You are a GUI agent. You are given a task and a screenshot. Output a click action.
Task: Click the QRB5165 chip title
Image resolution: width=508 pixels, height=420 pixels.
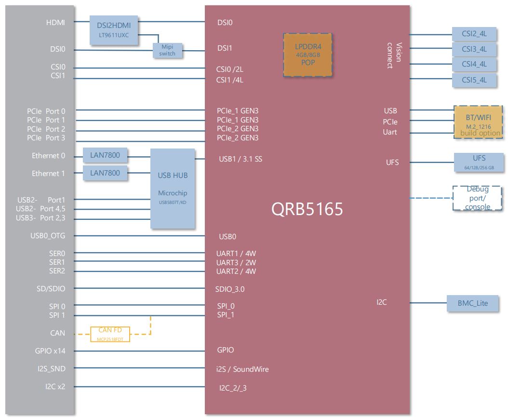click(307, 209)
